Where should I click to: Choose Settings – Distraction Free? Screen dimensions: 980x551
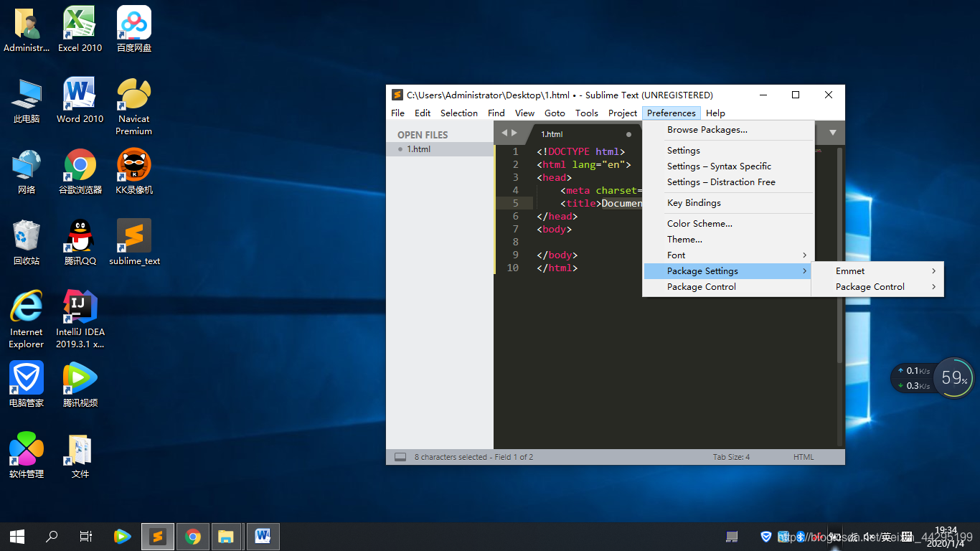point(728,182)
